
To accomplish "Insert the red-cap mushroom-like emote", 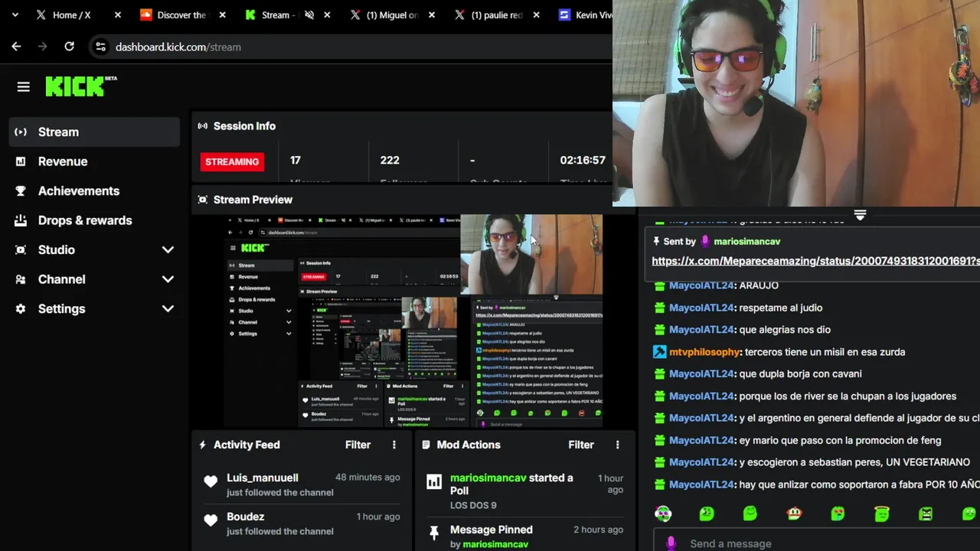I will click(x=794, y=514).
